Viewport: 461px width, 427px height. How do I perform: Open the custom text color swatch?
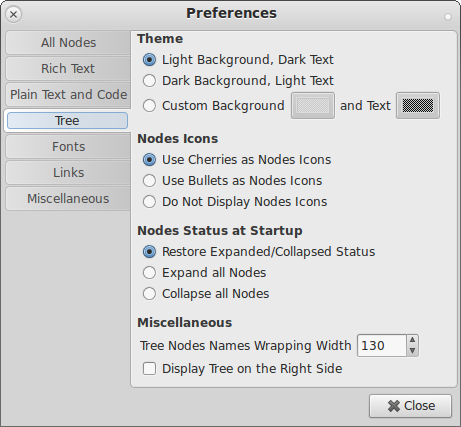418,106
